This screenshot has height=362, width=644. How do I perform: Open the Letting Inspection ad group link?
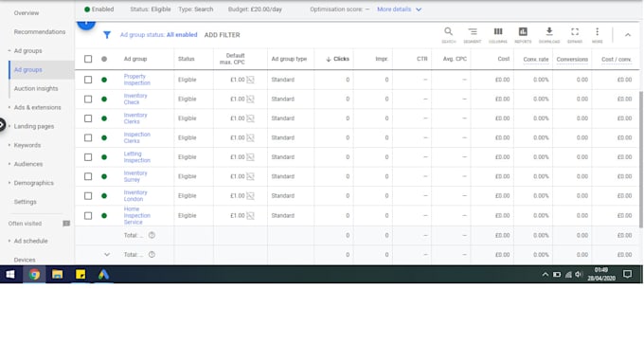pos(136,157)
